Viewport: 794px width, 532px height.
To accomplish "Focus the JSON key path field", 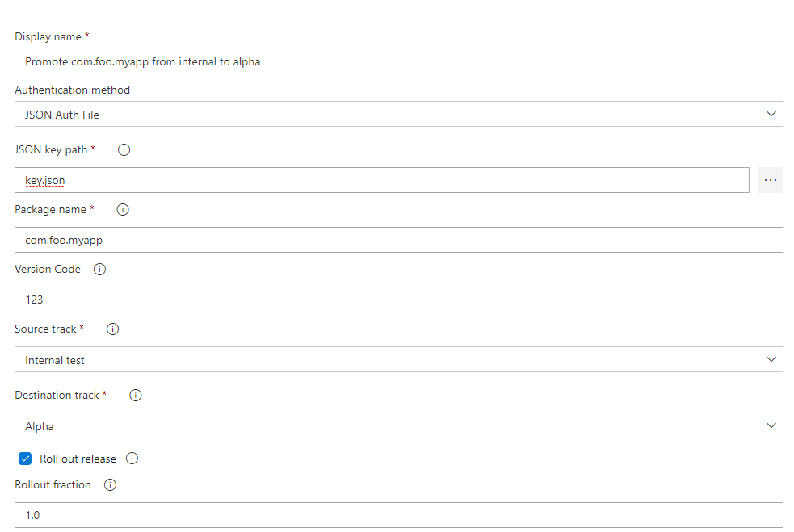I will pyautogui.click(x=382, y=180).
